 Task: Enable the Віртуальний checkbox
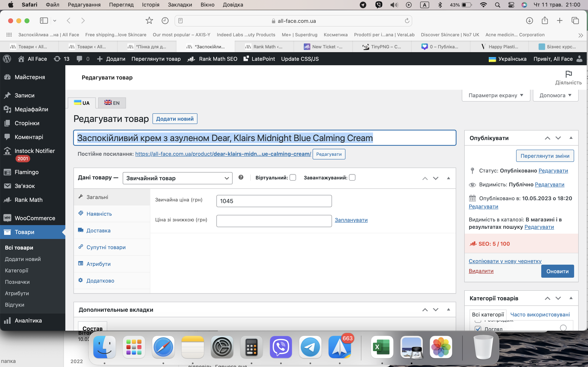[x=293, y=178]
